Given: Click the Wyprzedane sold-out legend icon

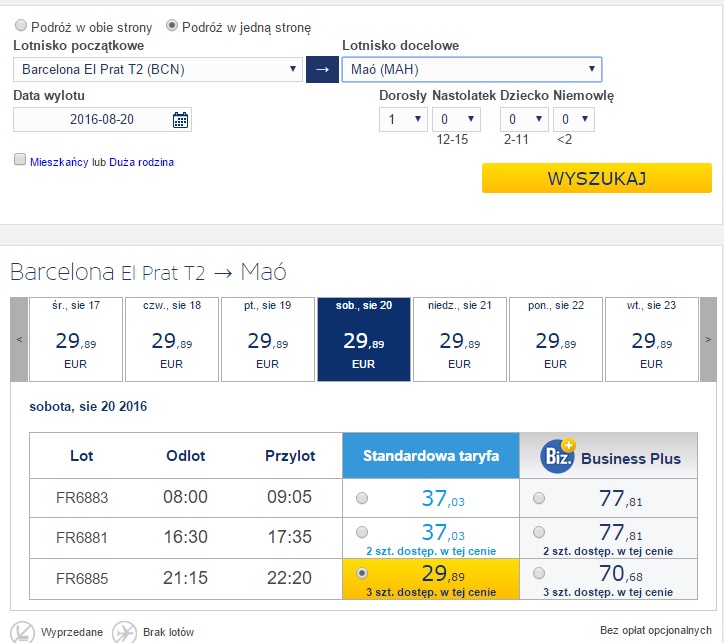Looking at the screenshot, I should pos(22,632).
